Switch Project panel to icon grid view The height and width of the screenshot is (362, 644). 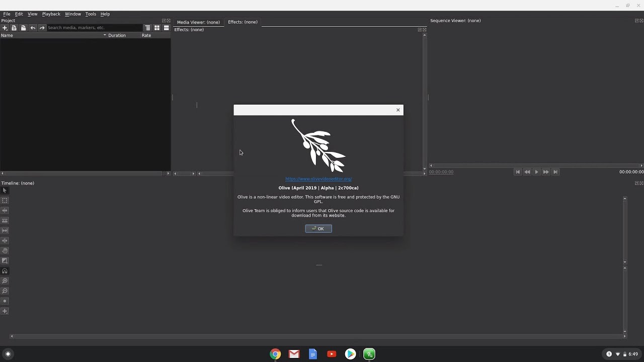pos(157,28)
